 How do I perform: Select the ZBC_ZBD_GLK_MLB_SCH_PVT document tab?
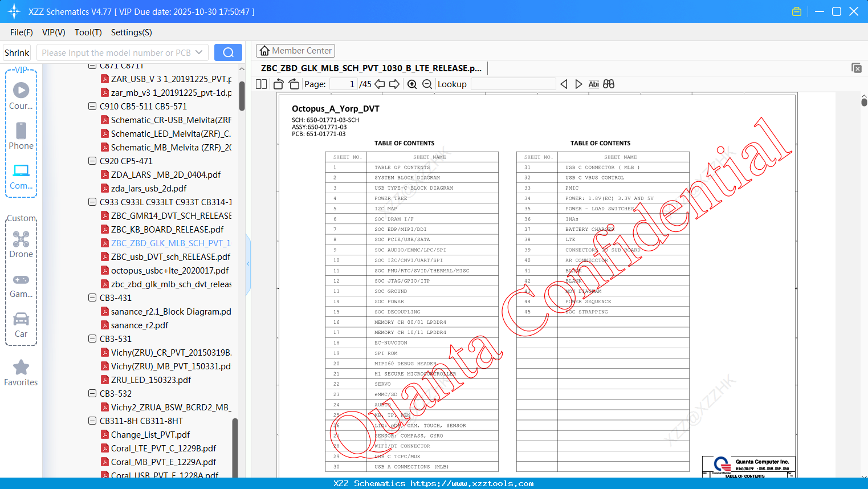(371, 68)
